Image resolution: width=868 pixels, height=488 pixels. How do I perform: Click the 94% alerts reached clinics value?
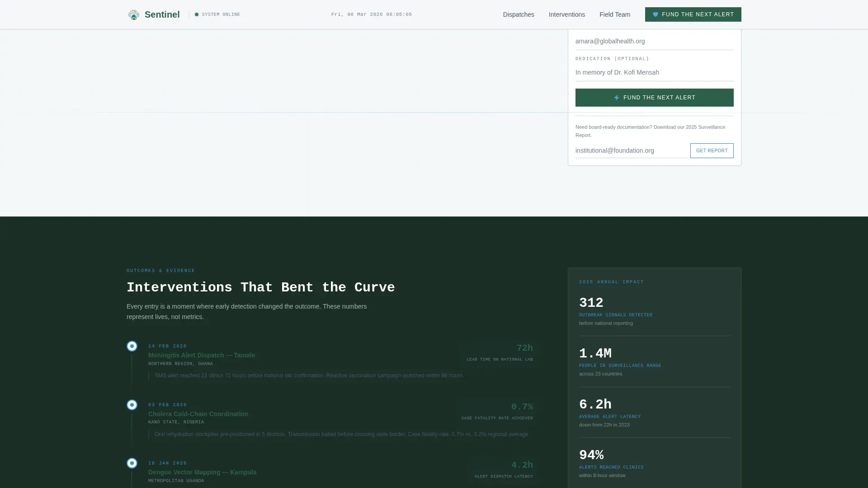pos(591,455)
